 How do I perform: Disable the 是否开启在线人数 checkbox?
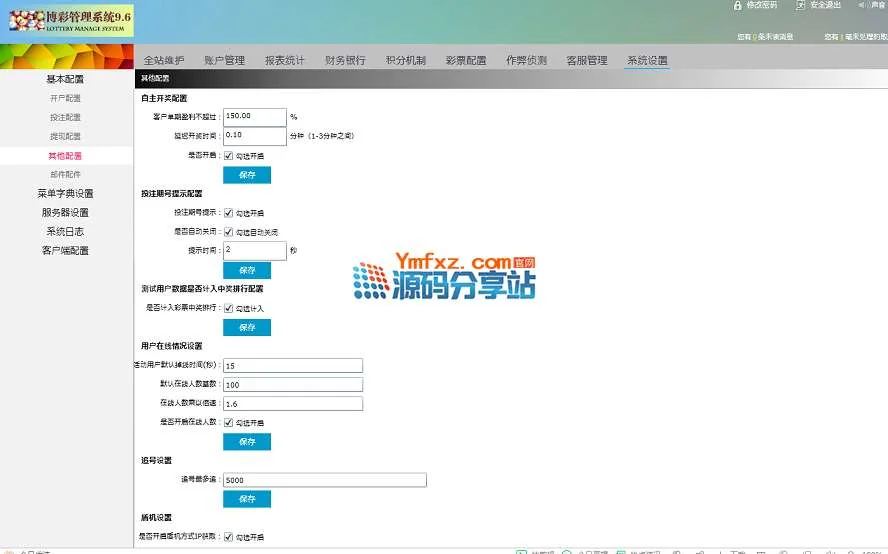[229, 422]
